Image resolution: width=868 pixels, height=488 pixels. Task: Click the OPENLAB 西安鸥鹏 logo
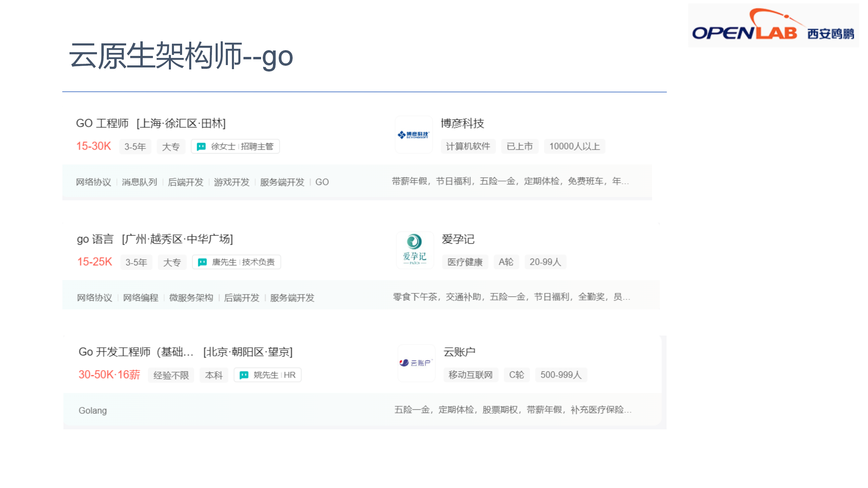tap(773, 26)
